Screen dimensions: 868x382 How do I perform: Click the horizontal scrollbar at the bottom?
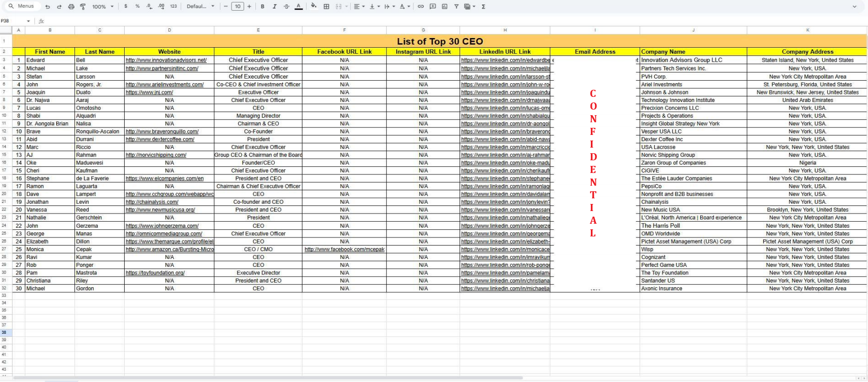269,378
